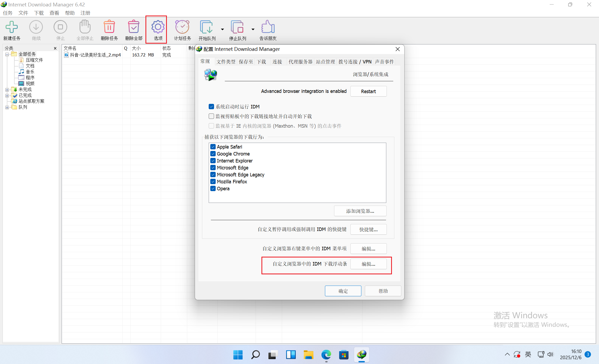Uncheck the run IDM at system startup checkbox
The height and width of the screenshot is (364, 599).
(x=211, y=107)
